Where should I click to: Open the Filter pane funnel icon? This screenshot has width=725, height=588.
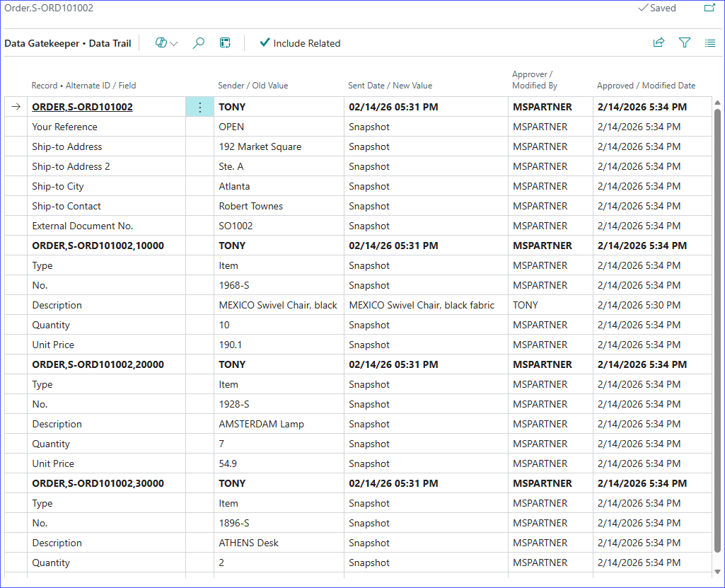click(x=685, y=43)
